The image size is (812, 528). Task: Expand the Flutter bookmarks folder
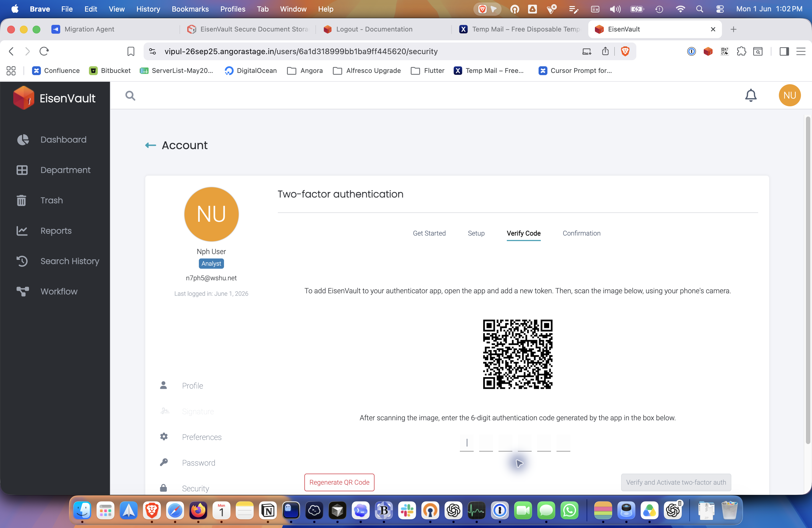pos(428,71)
